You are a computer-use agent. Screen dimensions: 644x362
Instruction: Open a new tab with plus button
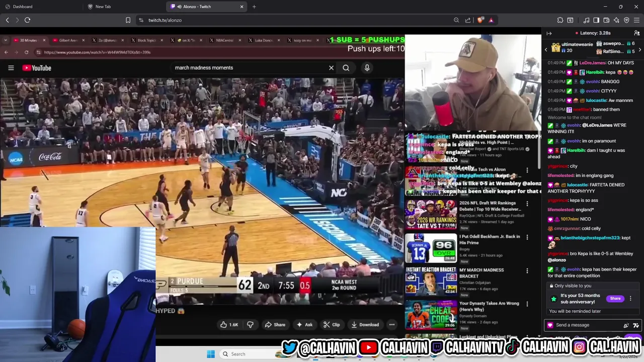(x=254, y=7)
